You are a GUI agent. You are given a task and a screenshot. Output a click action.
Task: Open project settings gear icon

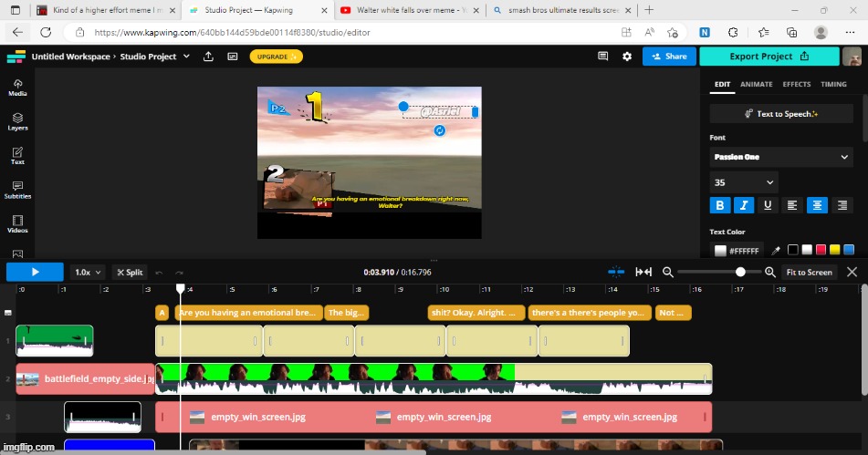[x=627, y=57]
